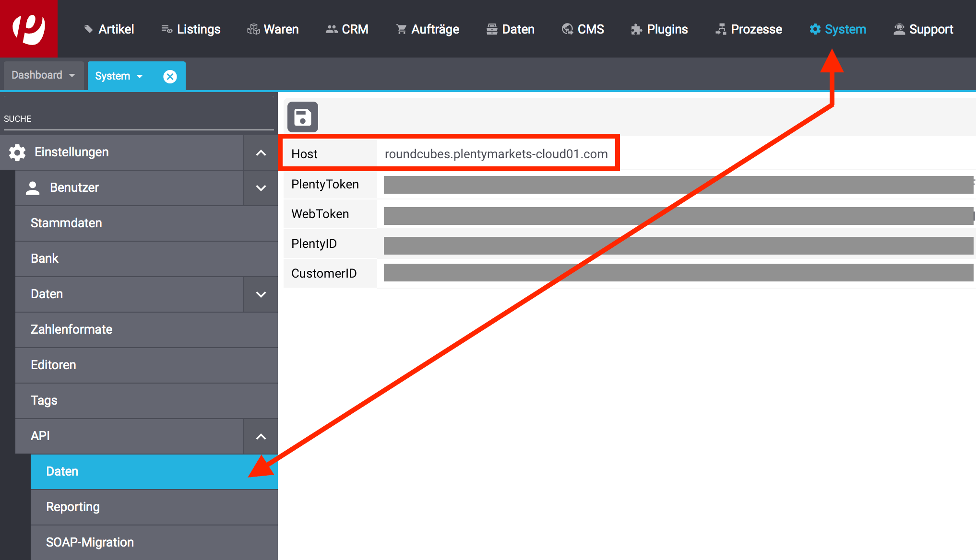Expand the Daten sidebar chevron
This screenshot has width=976, height=560.
[261, 294]
